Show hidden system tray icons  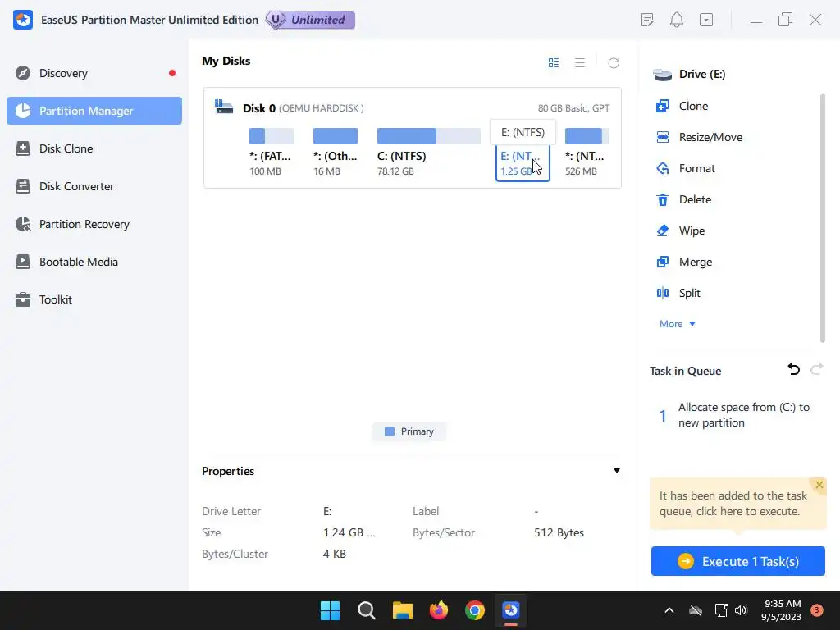669,610
